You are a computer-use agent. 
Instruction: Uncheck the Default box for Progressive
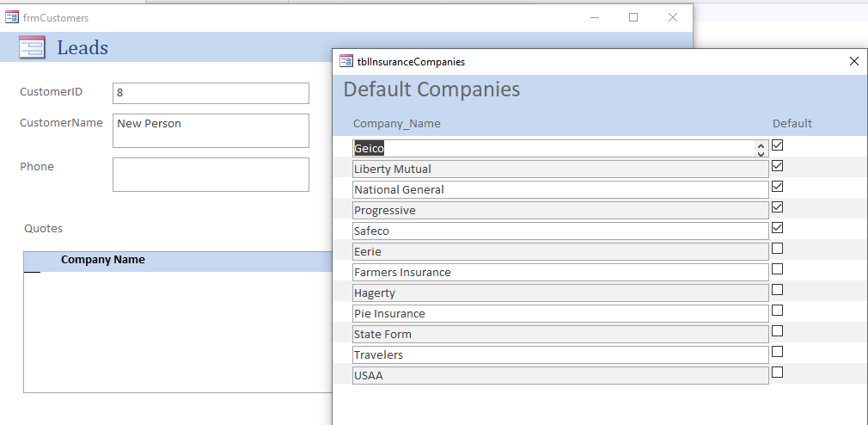(777, 207)
